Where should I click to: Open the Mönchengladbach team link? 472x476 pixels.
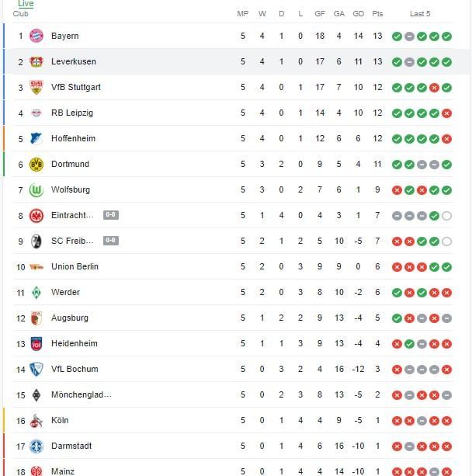click(x=81, y=394)
